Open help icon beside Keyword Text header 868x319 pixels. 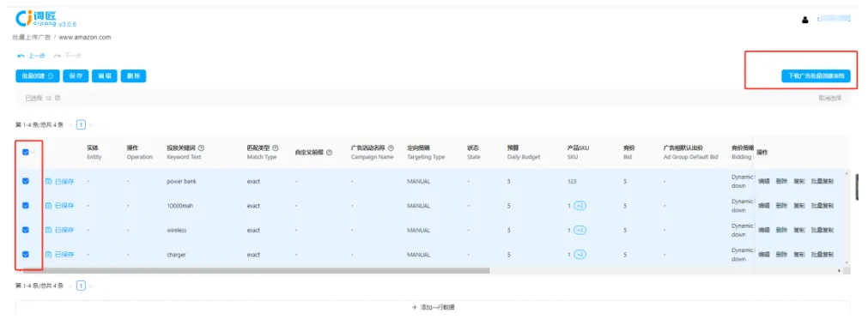201,148
